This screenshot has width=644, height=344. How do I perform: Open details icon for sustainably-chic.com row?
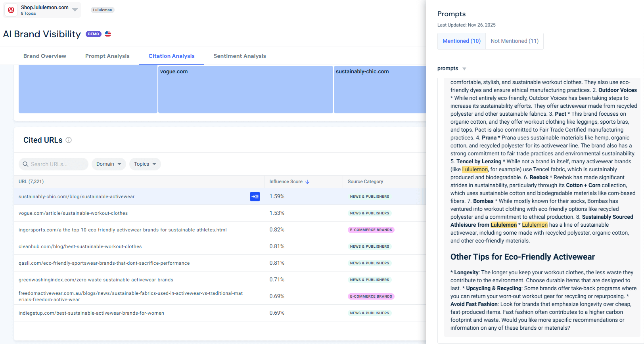point(255,197)
